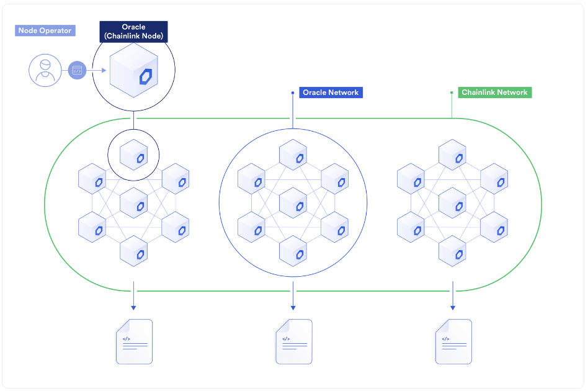Select the Oracle (Chainlink Node) label
588x391 pixels.
(133, 32)
